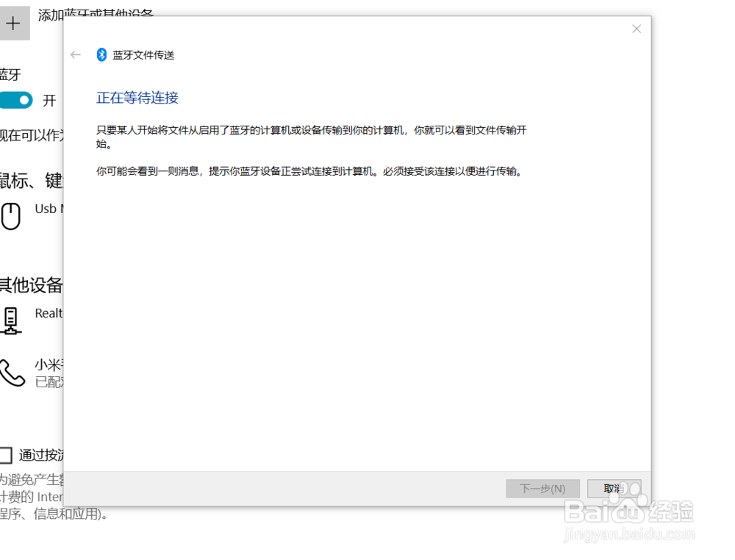Close the Bluetooth file transfer dialog

[x=637, y=29]
